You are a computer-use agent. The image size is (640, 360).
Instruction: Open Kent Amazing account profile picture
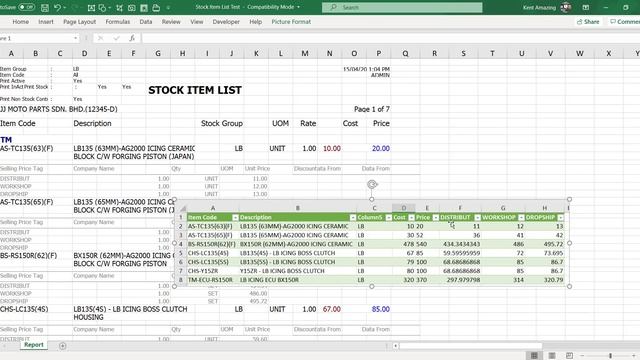tap(566, 7)
